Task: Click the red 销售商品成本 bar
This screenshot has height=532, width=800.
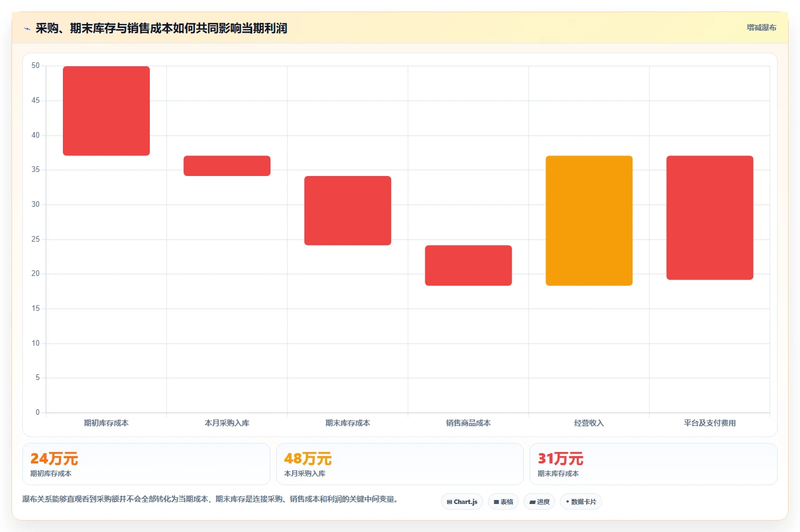Action: click(x=468, y=266)
